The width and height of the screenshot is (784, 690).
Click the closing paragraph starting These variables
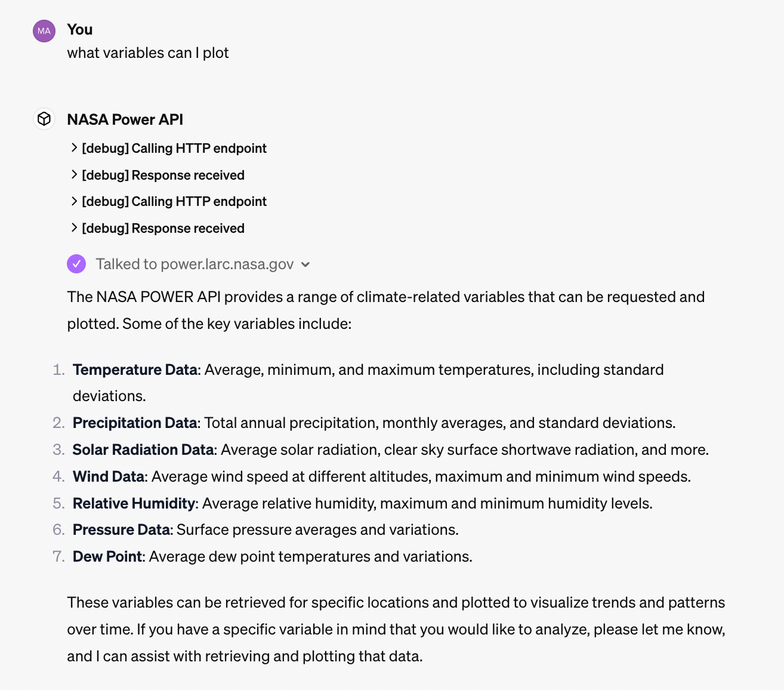tap(396, 629)
